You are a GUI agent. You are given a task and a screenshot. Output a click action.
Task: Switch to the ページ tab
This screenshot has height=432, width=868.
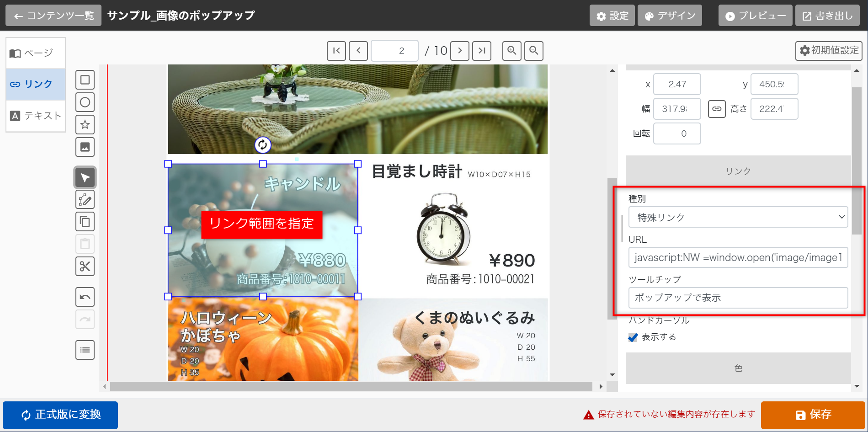(36, 53)
